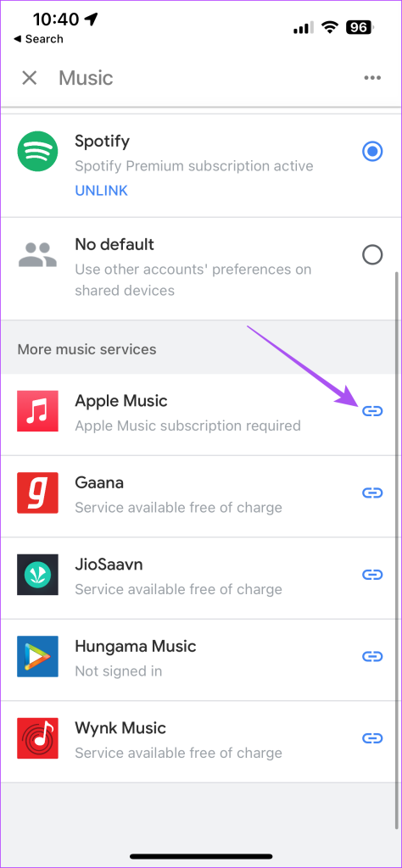Screen dimensions: 402x868
Task: Tap the Gaana logo icon
Action: click(37, 492)
